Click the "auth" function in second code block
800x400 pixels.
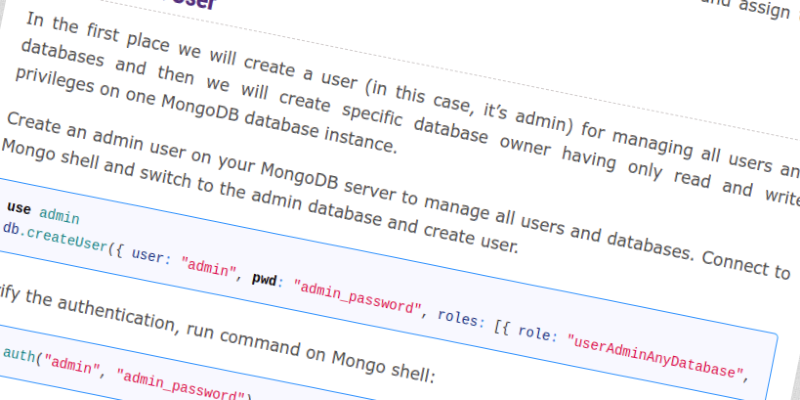[x=19, y=354]
